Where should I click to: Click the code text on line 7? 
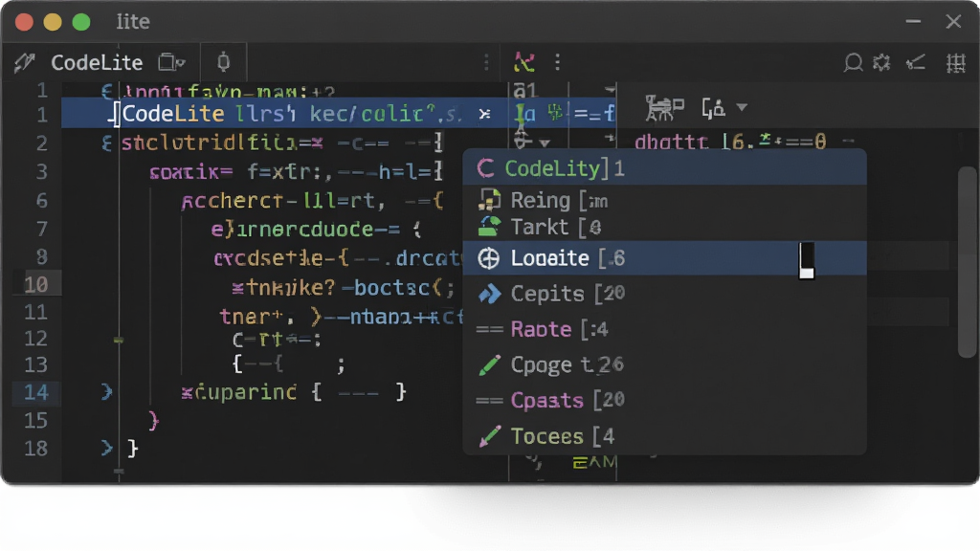tap(316, 230)
